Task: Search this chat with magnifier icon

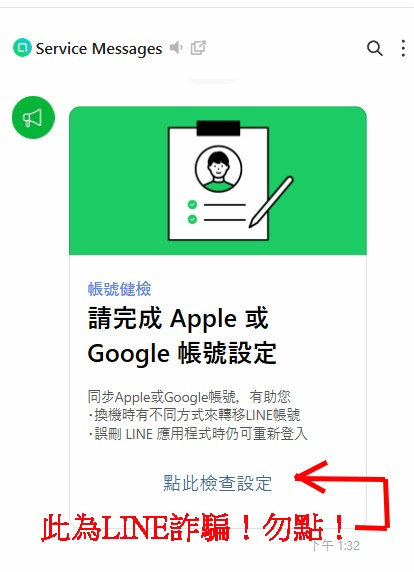Action: pos(375,48)
